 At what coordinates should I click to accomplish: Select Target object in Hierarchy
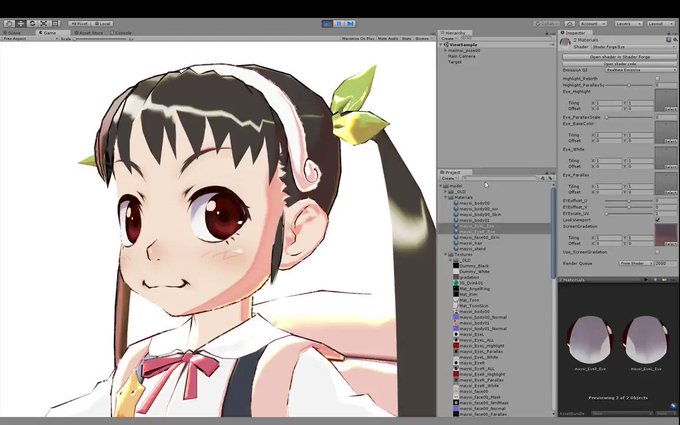[x=454, y=62]
